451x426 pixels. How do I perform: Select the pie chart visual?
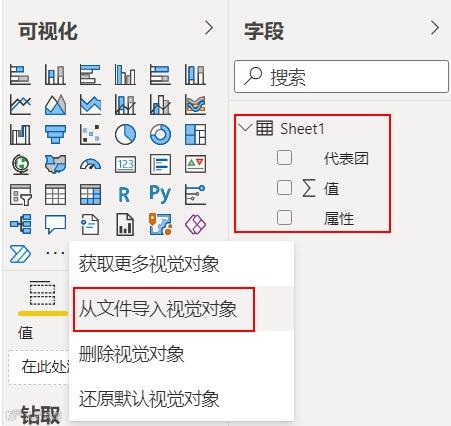coord(125,134)
